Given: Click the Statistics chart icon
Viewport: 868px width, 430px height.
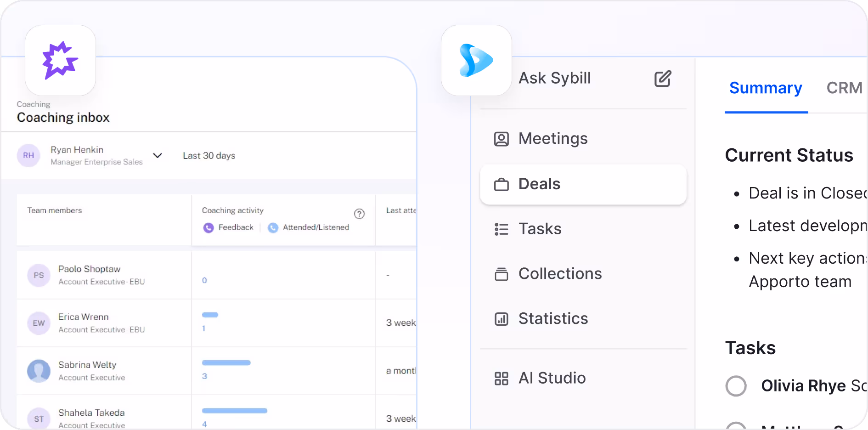Looking at the screenshot, I should click(x=501, y=319).
